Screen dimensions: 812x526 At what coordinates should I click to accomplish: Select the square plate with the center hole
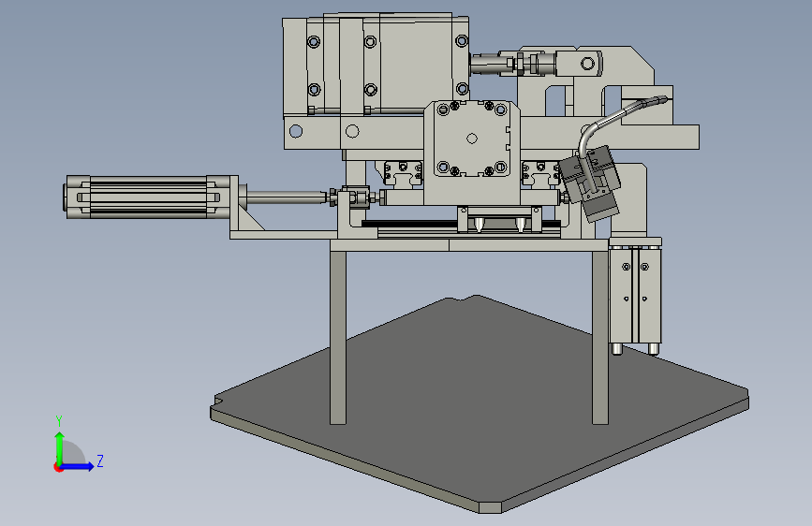(471, 139)
